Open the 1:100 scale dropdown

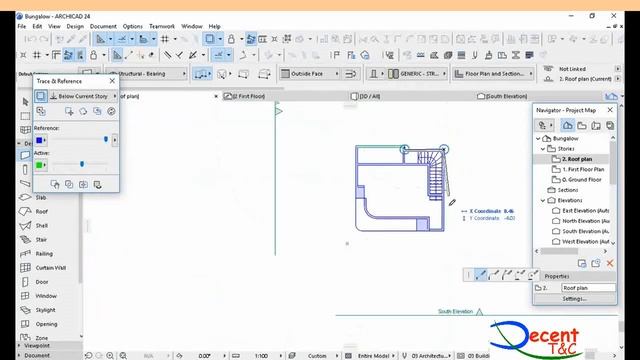[x=280, y=356]
